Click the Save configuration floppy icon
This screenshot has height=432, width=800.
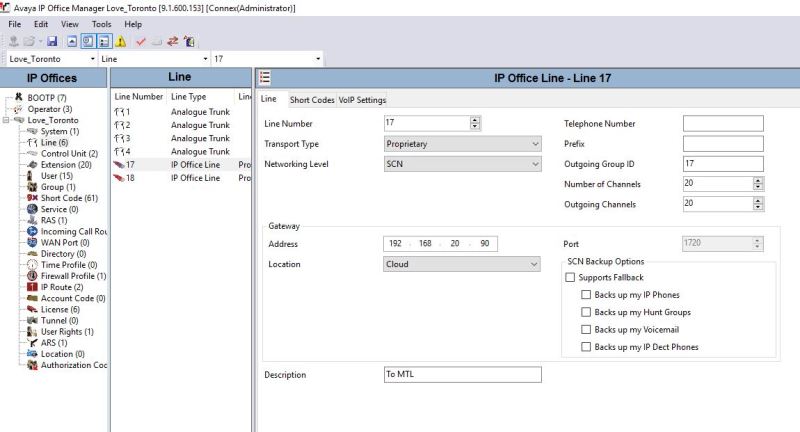click(52, 41)
